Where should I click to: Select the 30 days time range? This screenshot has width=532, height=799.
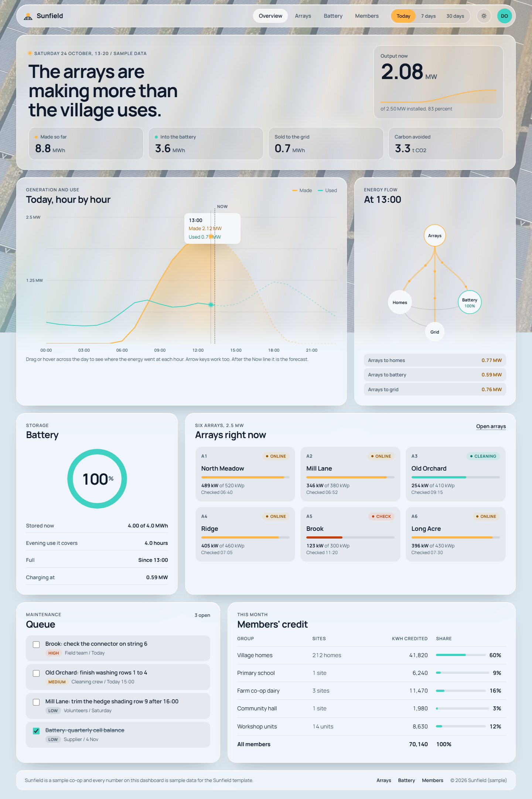pos(455,16)
